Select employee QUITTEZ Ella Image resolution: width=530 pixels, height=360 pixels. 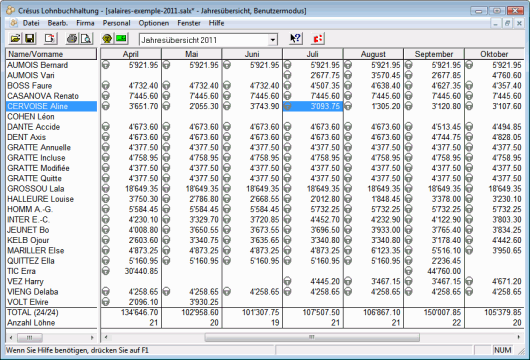(51, 261)
